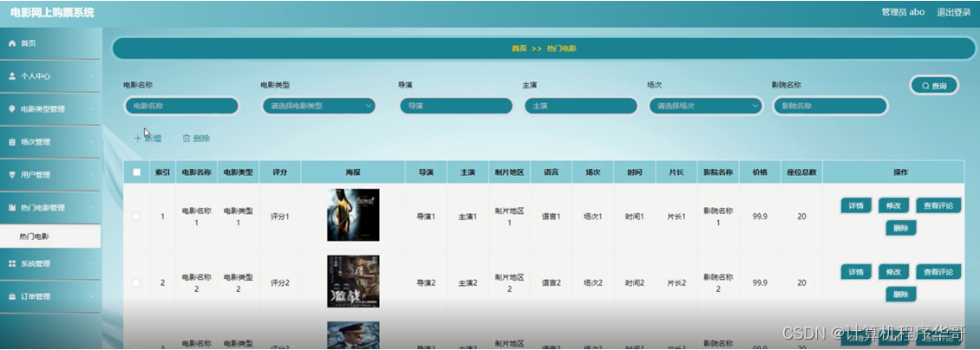Click 退出登录 to log out

point(953,12)
